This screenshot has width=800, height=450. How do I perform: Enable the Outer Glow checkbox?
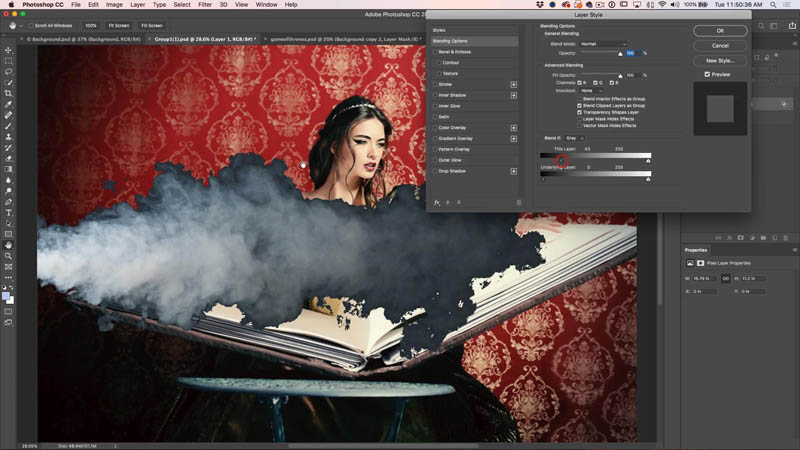pyautogui.click(x=435, y=160)
